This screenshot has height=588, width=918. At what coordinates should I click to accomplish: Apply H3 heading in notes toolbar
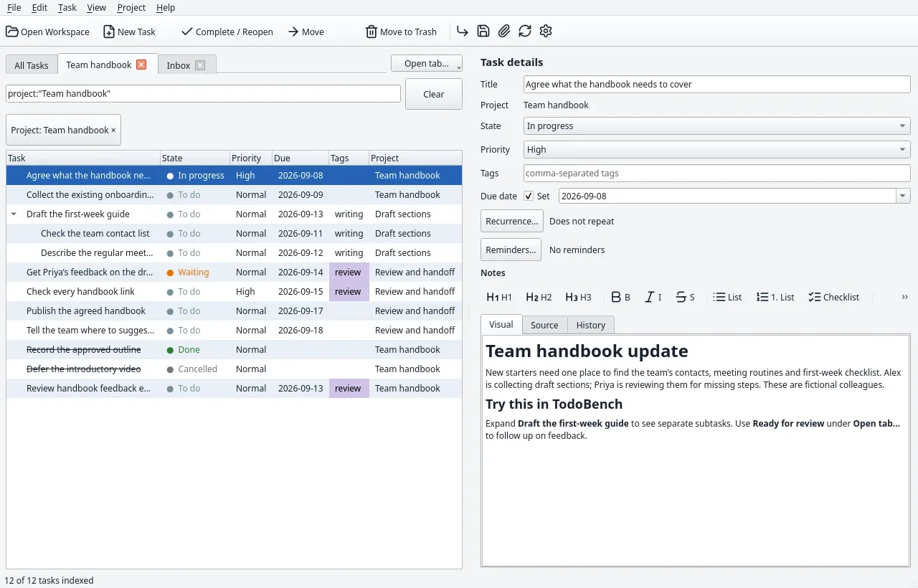click(x=578, y=297)
